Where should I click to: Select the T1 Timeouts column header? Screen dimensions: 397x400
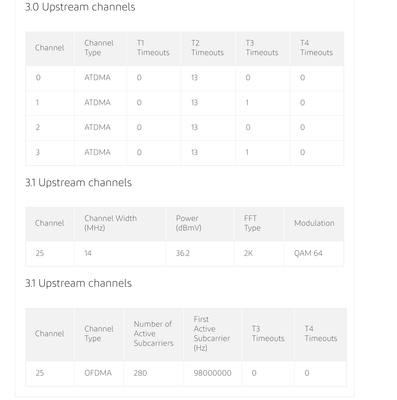click(x=153, y=48)
